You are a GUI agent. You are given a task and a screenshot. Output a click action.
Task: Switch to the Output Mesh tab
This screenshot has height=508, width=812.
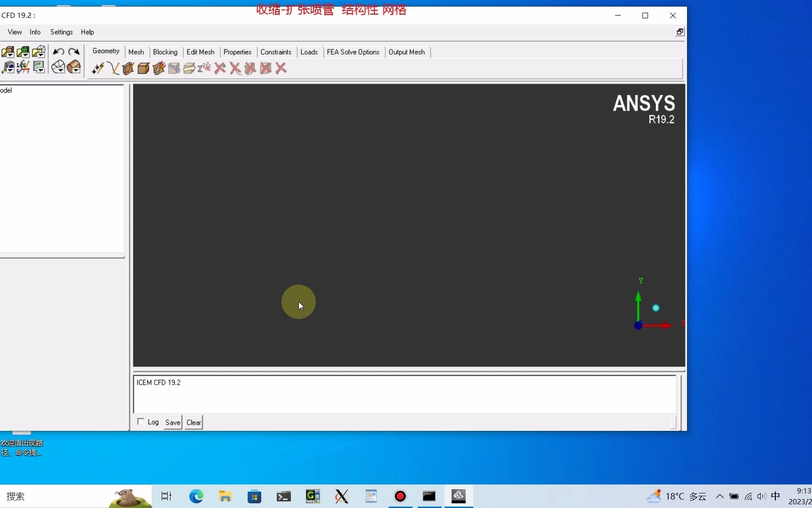click(x=406, y=52)
